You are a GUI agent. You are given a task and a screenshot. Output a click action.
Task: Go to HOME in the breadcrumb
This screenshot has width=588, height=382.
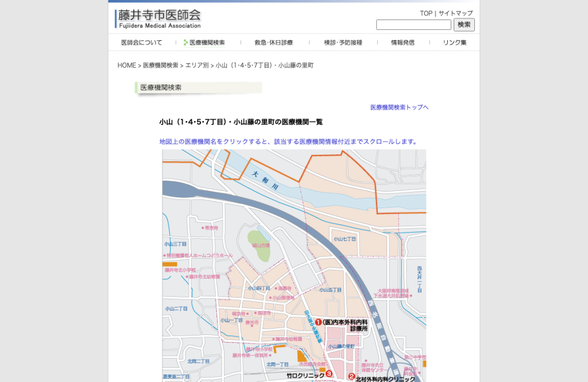[127, 65]
